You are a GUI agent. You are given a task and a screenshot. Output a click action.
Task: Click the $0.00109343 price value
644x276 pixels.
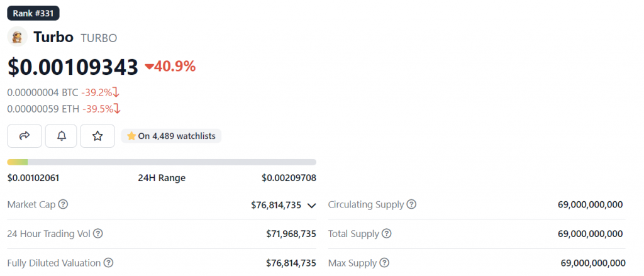tap(72, 67)
